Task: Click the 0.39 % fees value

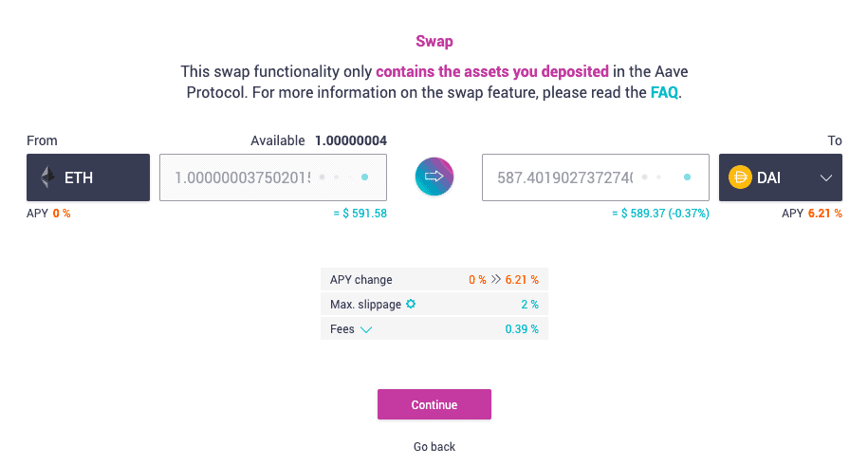Action: 522,329
